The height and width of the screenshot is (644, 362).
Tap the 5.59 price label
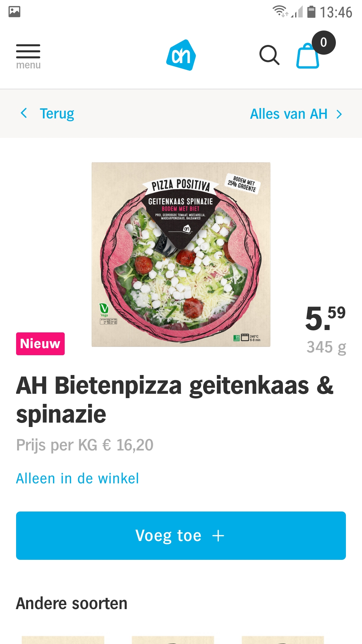[x=325, y=318]
